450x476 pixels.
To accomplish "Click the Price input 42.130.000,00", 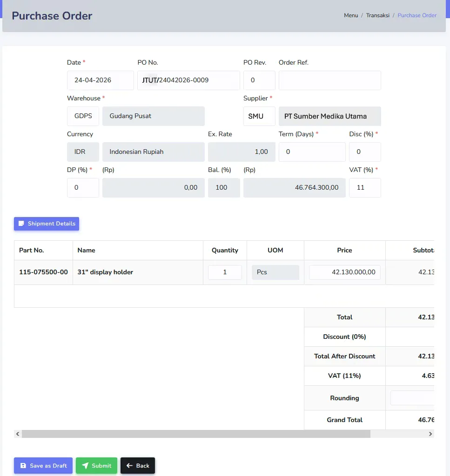I will (344, 272).
